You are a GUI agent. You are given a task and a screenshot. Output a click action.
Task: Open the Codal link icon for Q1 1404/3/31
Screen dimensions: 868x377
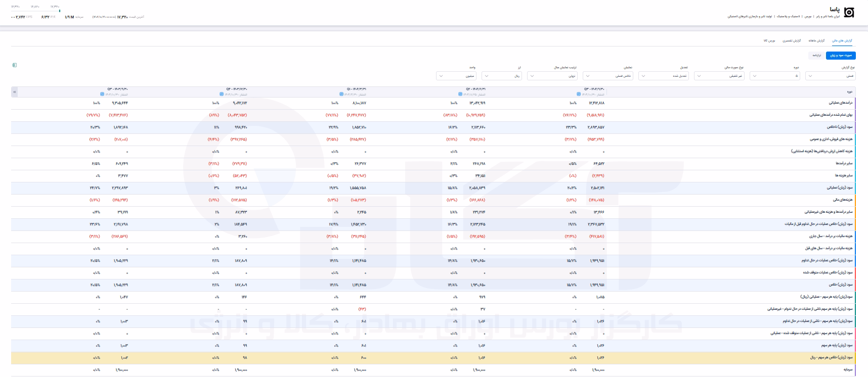click(x=341, y=95)
